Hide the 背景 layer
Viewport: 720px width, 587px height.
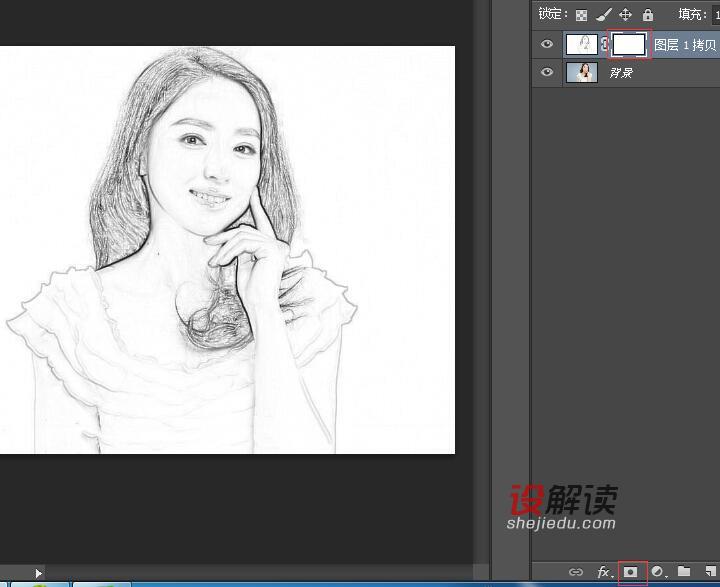[546, 72]
